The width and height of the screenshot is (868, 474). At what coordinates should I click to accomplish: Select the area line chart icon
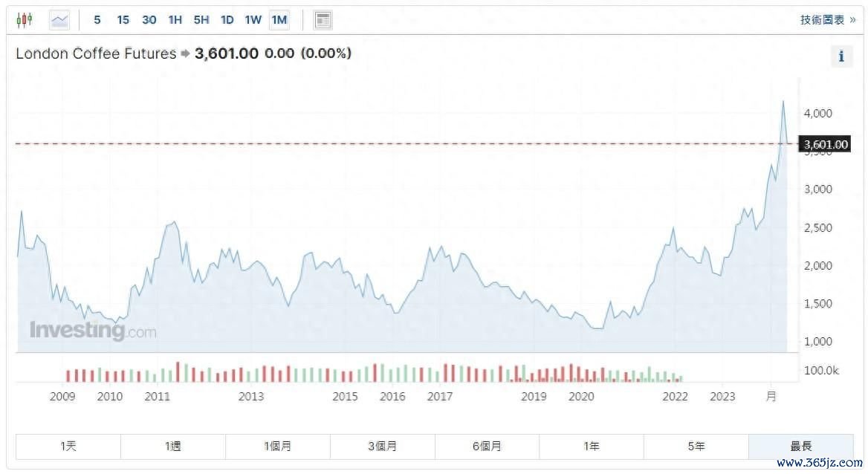(x=59, y=20)
